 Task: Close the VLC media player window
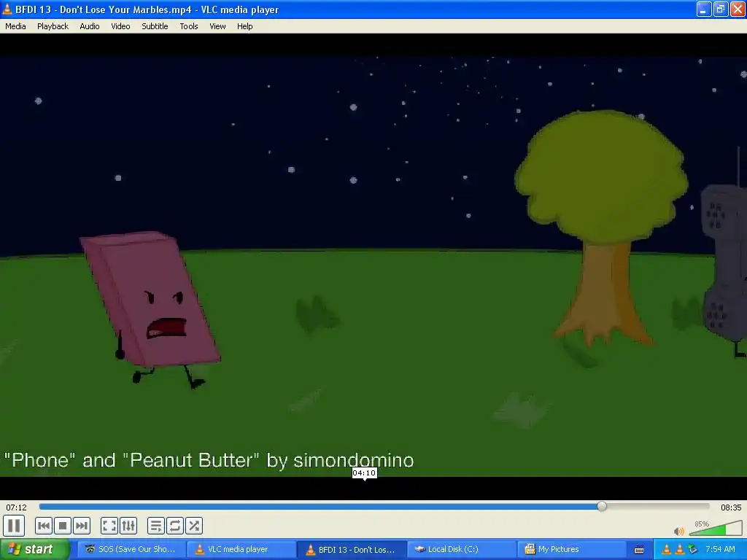(738, 9)
